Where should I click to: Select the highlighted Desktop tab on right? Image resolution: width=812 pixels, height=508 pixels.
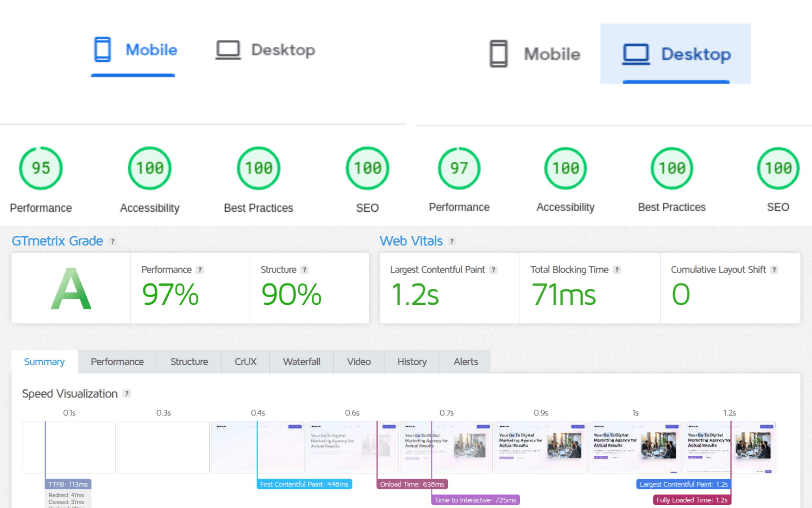point(676,54)
